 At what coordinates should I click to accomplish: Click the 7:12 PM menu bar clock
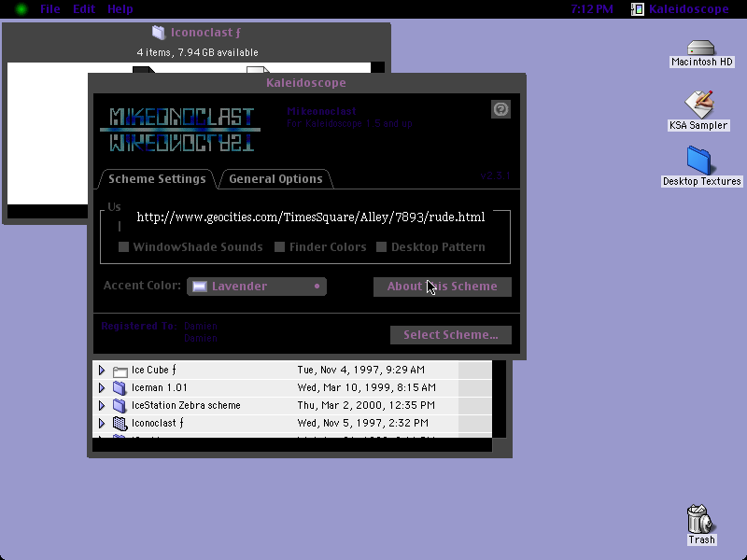(x=592, y=9)
